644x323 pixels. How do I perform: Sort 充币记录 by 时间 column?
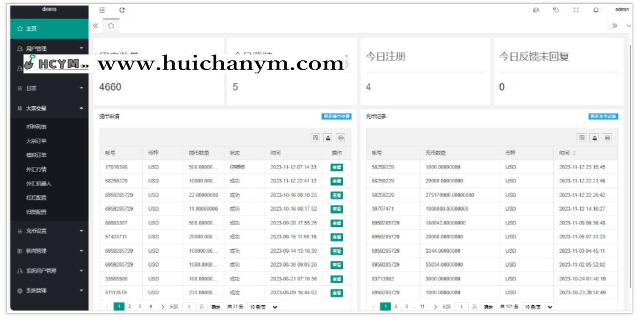(x=574, y=153)
